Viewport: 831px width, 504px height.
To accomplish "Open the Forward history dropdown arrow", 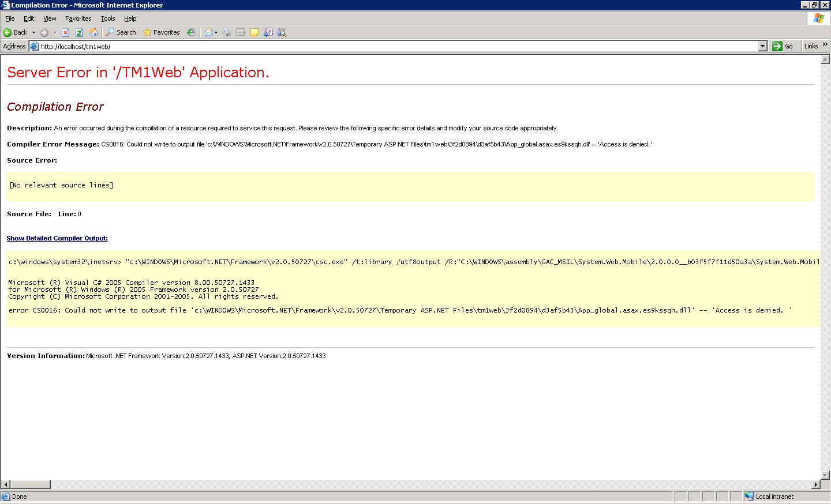I will click(55, 32).
